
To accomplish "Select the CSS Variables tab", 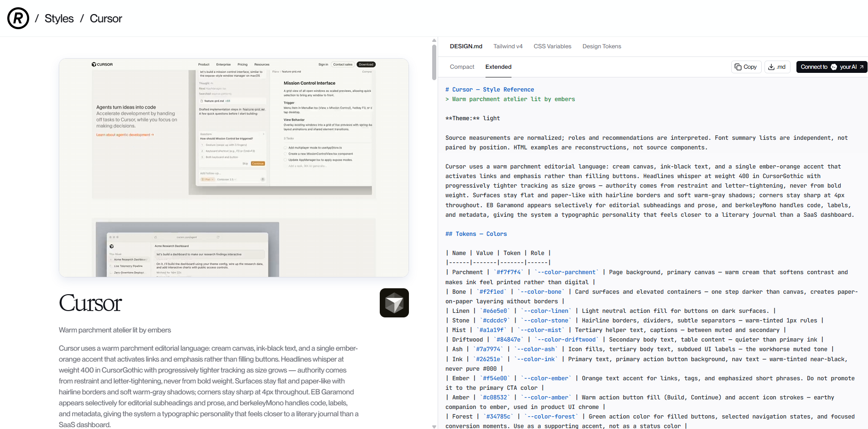I will [x=553, y=46].
